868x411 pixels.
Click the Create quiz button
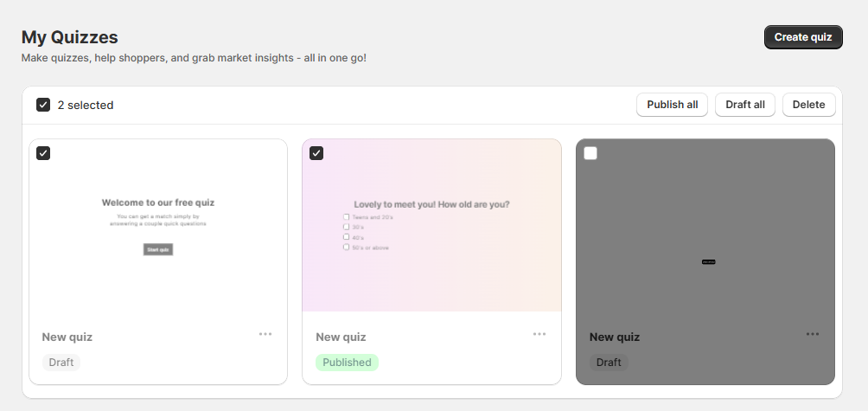pyautogui.click(x=802, y=37)
